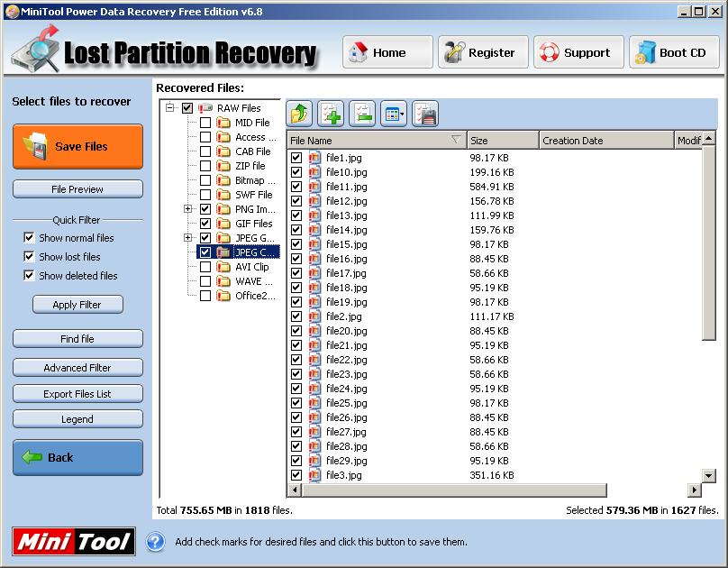Screen dimensions: 728x568
Task: Click the scroll right arrow
Action: pos(694,490)
